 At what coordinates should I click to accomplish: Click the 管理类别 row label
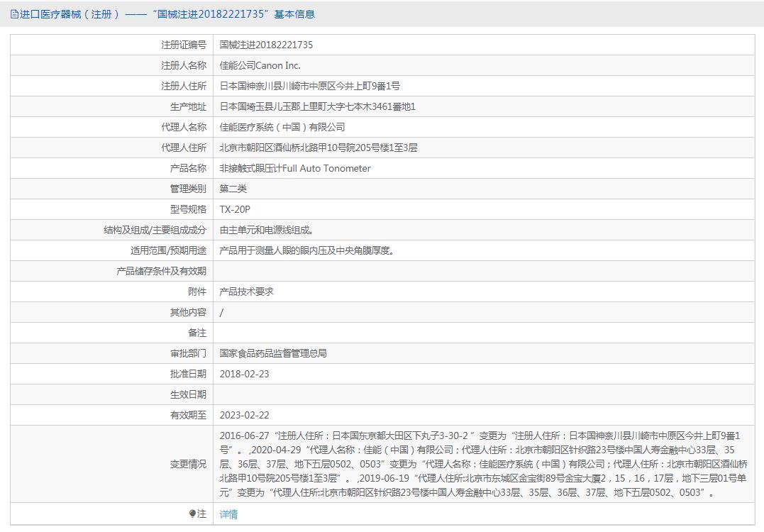tap(188, 189)
